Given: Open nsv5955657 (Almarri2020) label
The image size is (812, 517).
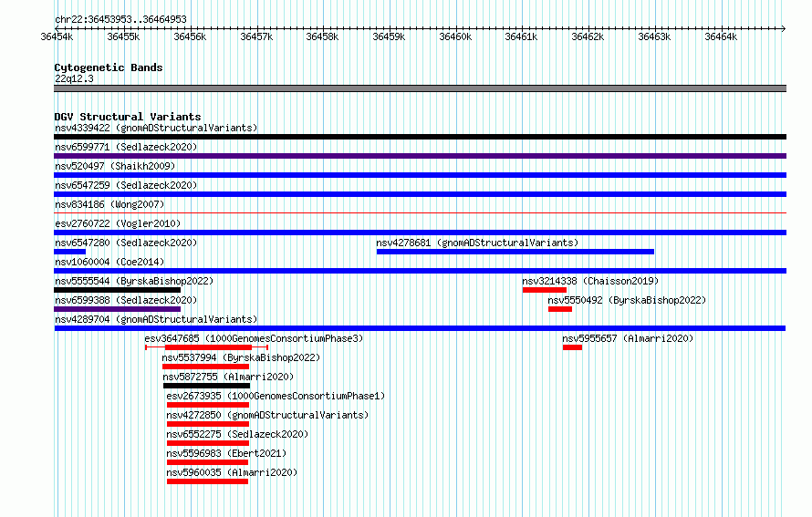Looking at the screenshot, I should [x=628, y=338].
